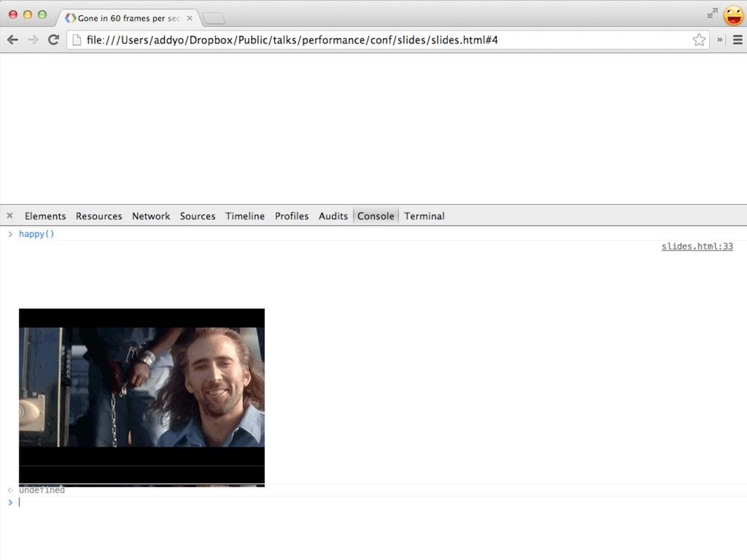Select the Timeline tab
The height and width of the screenshot is (560, 747).
click(x=245, y=216)
